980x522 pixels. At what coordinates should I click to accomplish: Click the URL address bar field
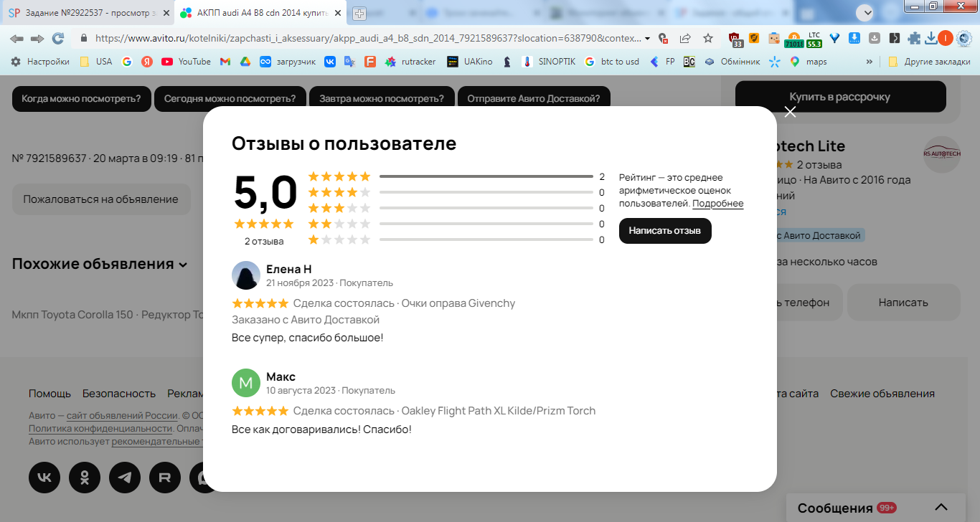tap(366, 38)
